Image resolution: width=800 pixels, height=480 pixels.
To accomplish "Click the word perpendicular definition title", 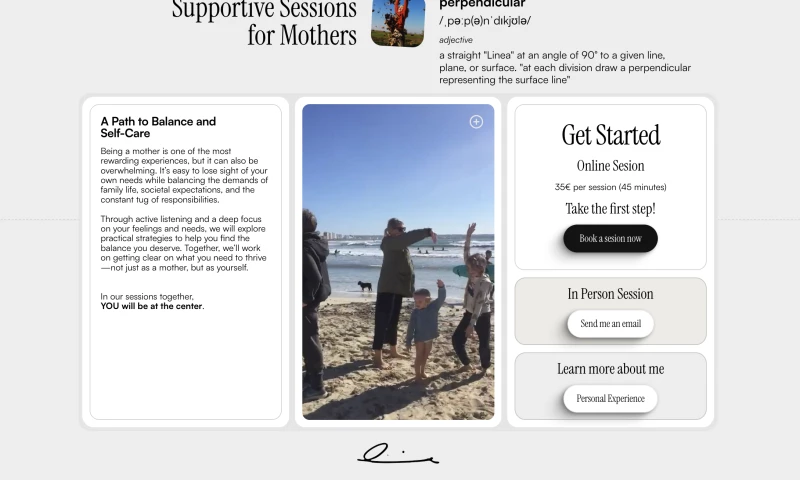I will pos(482,4).
